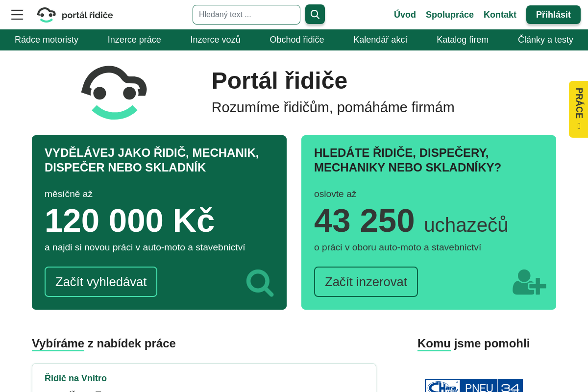Open the Inzerce vozů section
Screen dimensions: 588x392
216,40
